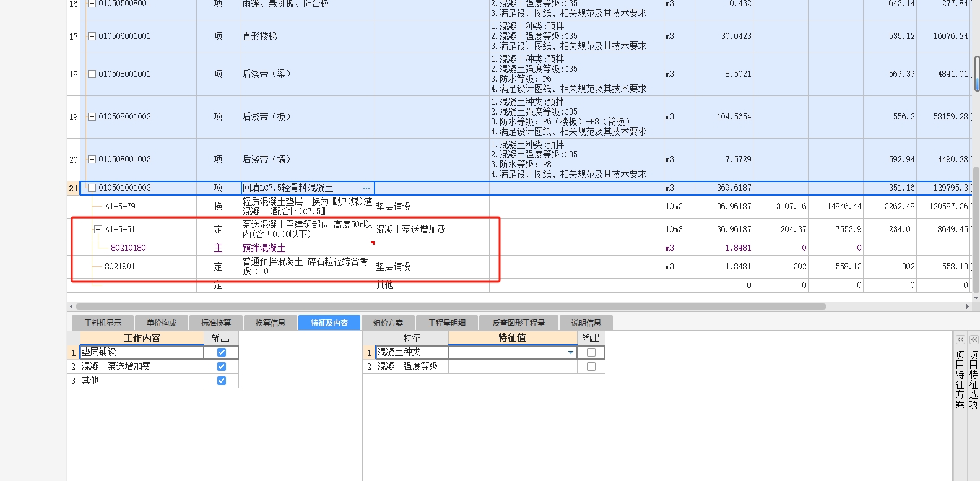Collapse row 21 item 010501001003
This screenshot has width=980, height=481.
92,188
